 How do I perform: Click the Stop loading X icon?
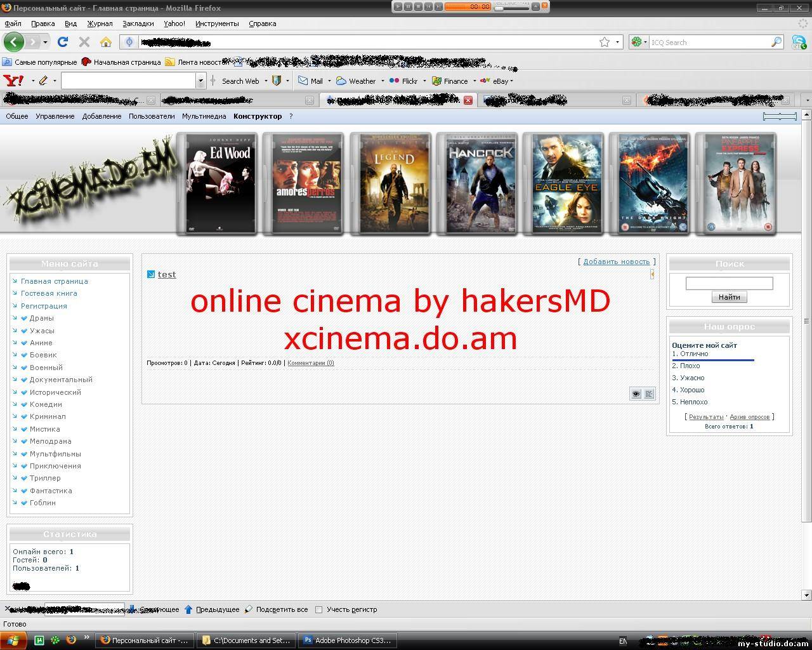click(x=84, y=42)
